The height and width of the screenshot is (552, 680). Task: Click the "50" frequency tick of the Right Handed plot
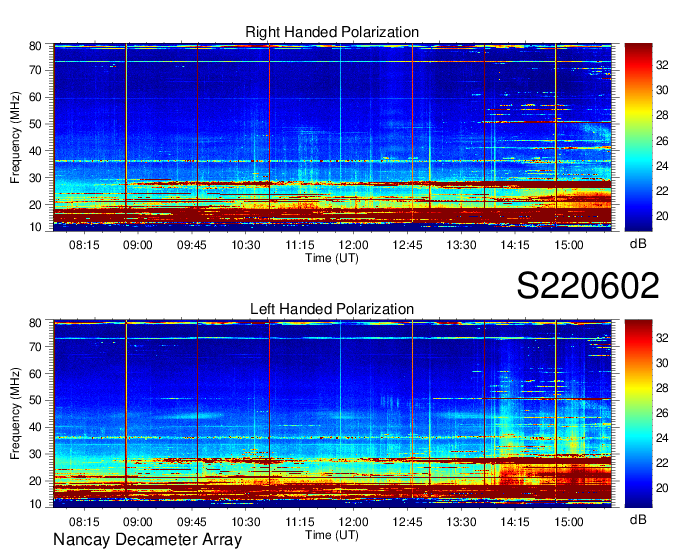pyautogui.click(x=35, y=124)
